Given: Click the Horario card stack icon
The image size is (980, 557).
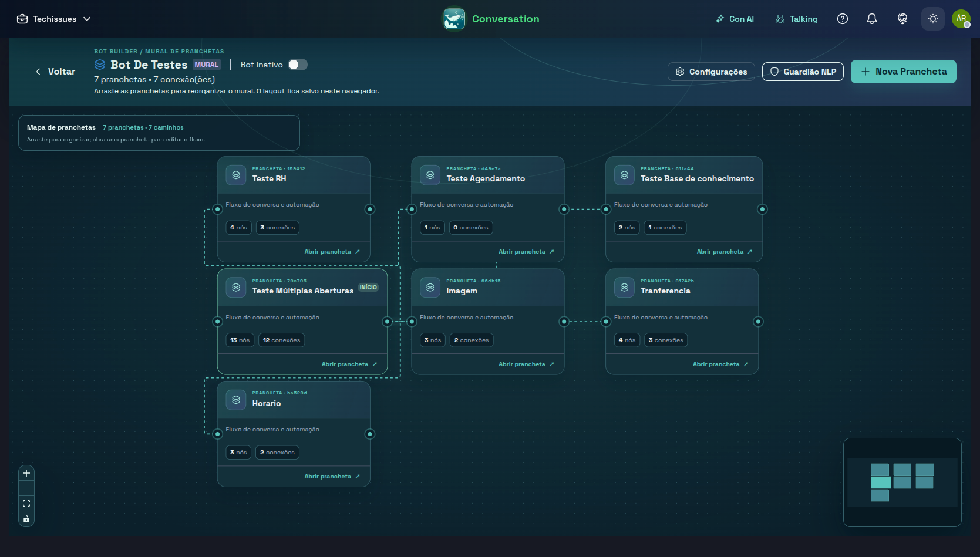Looking at the screenshot, I should [236, 400].
